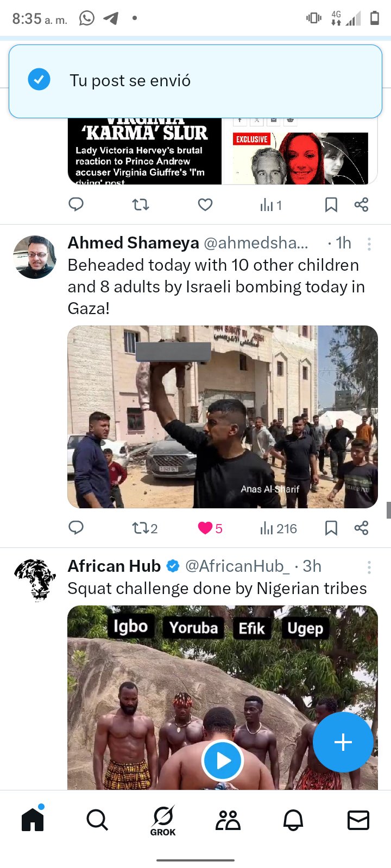This screenshot has width=391, height=868.
Task: Bookmark Ahmed Shameya's post
Action: (331, 528)
